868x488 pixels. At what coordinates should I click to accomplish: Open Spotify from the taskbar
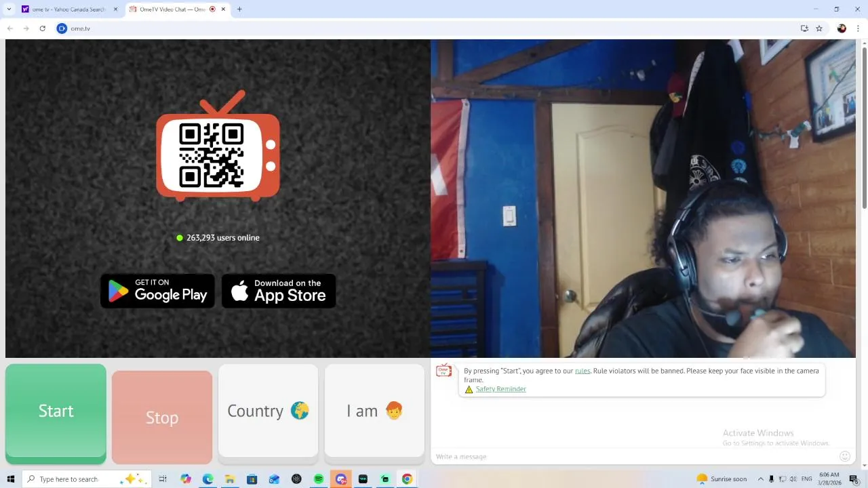pyautogui.click(x=319, y=479)
